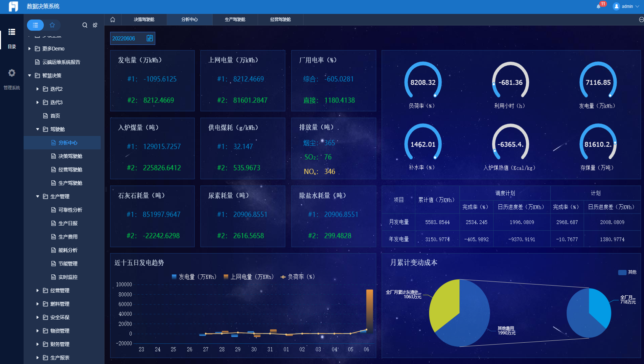Expand the 更多Demo folder
The height and width of the screenshot is (364, 644).
pyautogui.click(x=29, y=49)
